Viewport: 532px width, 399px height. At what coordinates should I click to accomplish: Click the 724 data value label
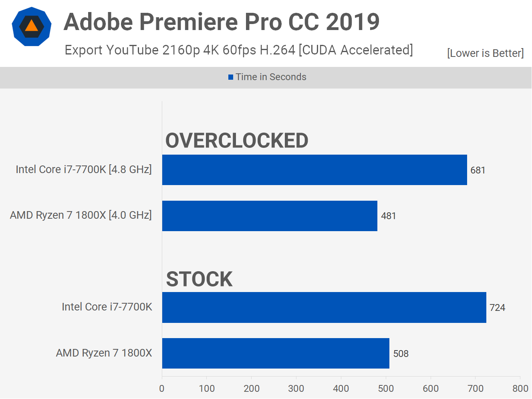point(497,308)
